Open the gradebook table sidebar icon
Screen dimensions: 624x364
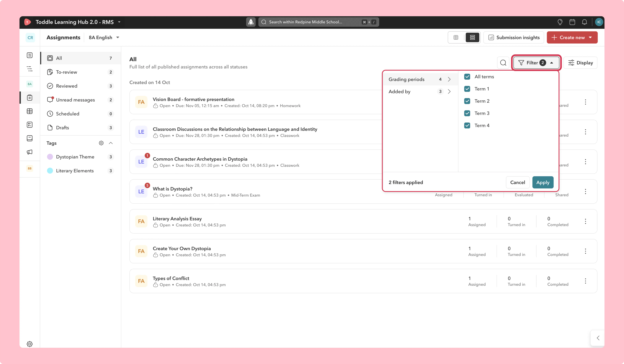tap(30, 111)
